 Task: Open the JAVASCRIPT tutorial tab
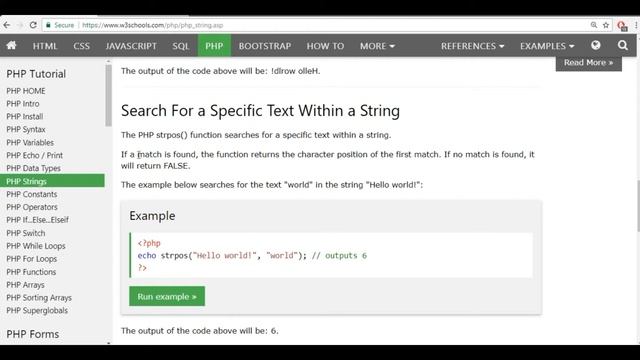click(131, 46)
